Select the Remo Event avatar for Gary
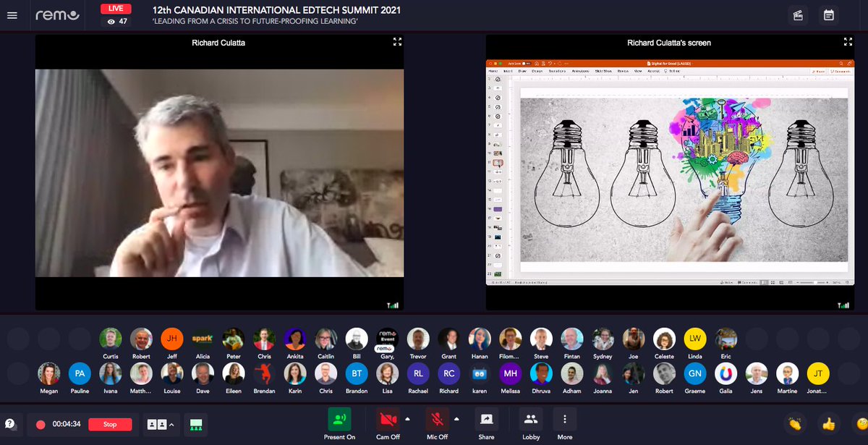 387,339
